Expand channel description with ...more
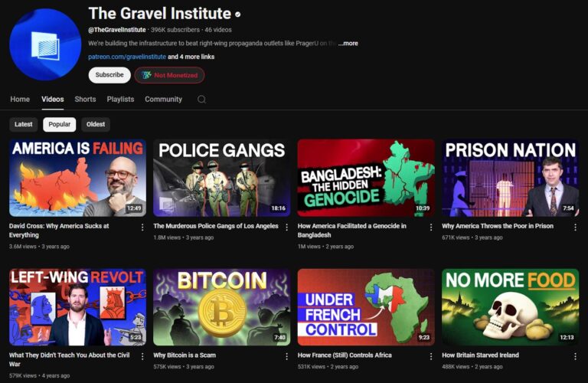588x383 pixels. [348, 44]
